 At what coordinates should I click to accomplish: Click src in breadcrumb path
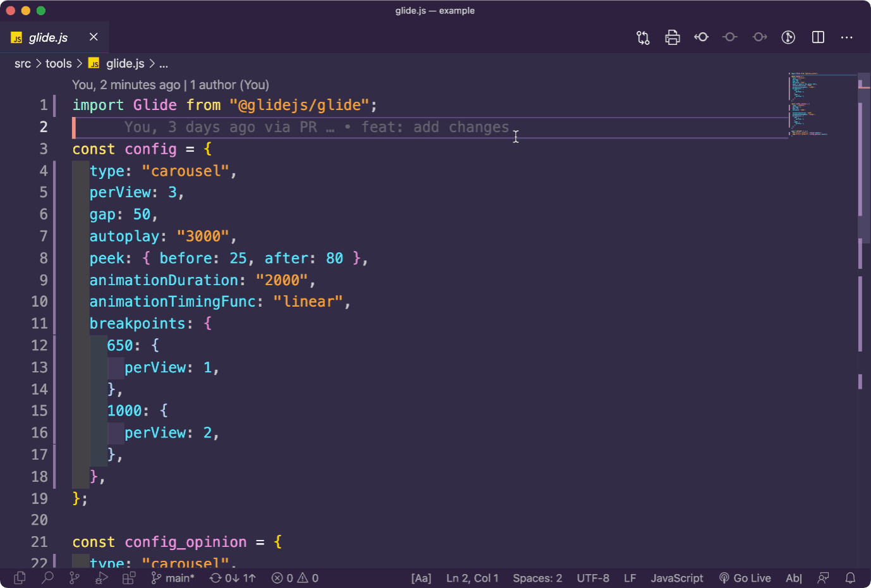23,63
